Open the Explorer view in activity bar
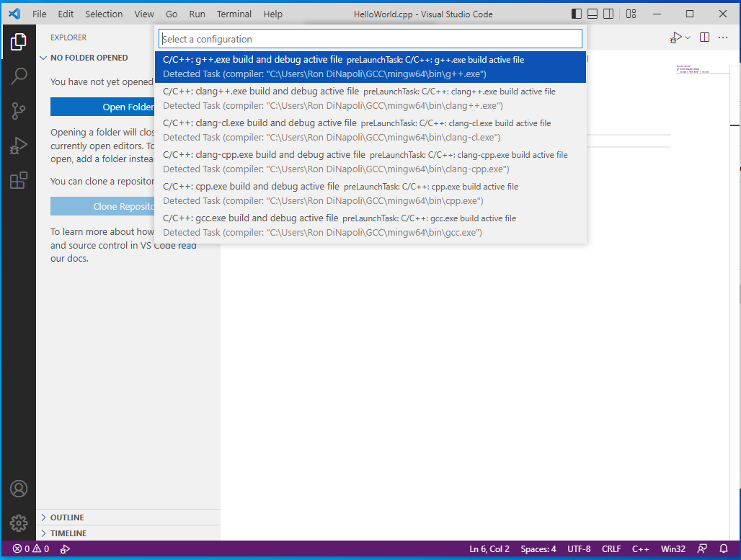This screenshot has height=560, width=741. coord(19,43)
